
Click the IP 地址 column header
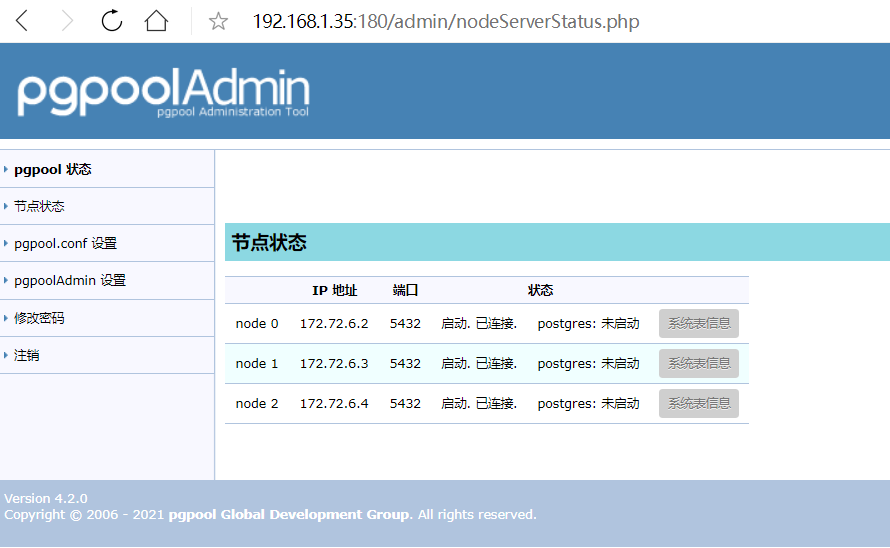334,290
